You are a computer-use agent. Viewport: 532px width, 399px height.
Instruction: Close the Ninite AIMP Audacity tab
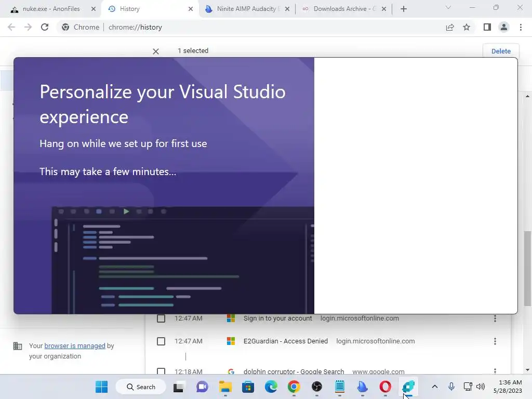(x=287, y=9)
